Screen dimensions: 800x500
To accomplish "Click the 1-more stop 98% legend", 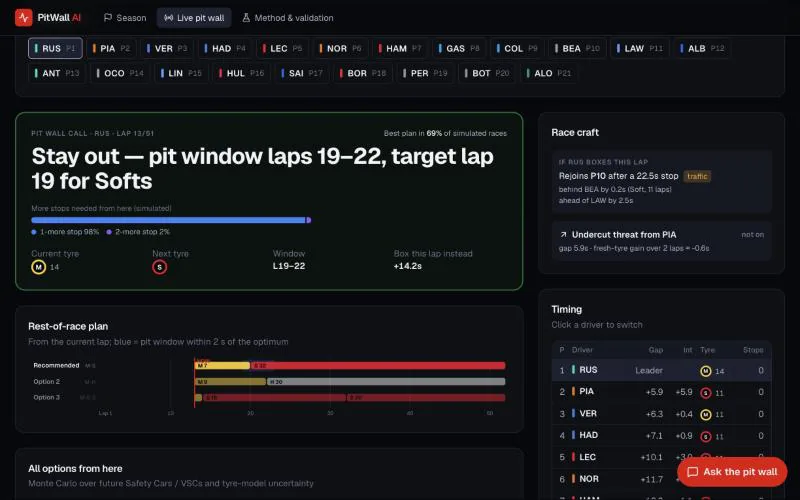I will 65,232.
